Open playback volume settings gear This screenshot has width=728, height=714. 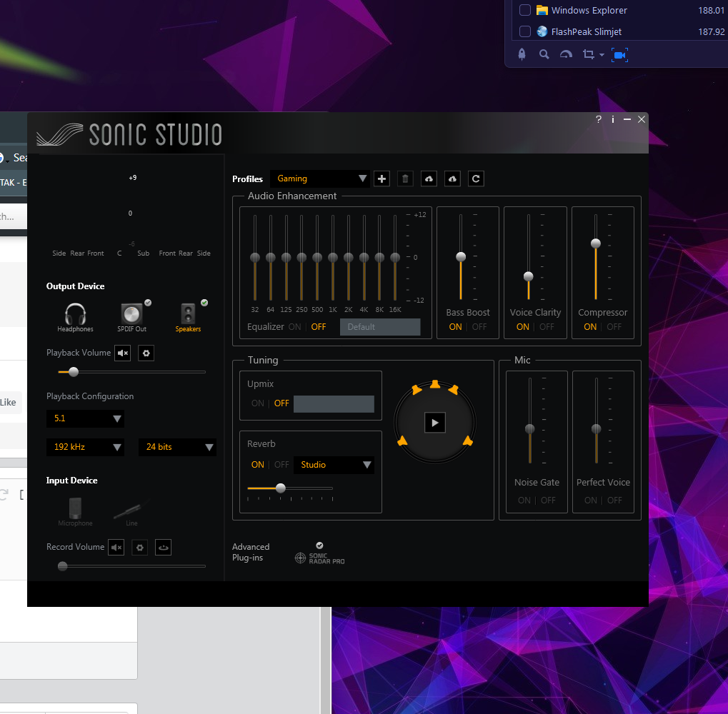coord(146,353)
